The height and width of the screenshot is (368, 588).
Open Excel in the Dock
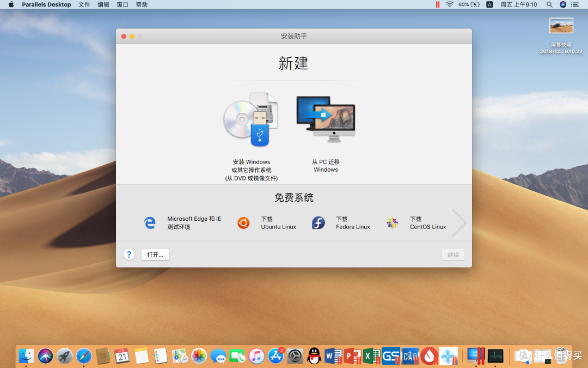(x=372, y=355)
